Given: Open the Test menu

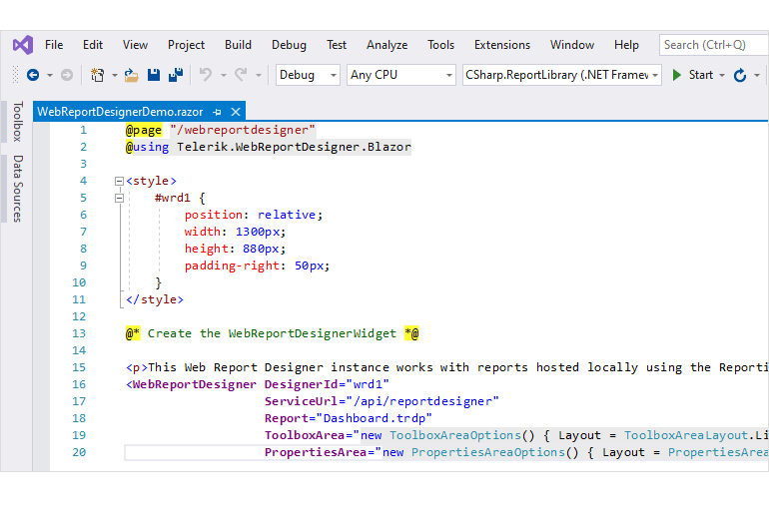Looking at the screenshot, I should tap(337, 45).
